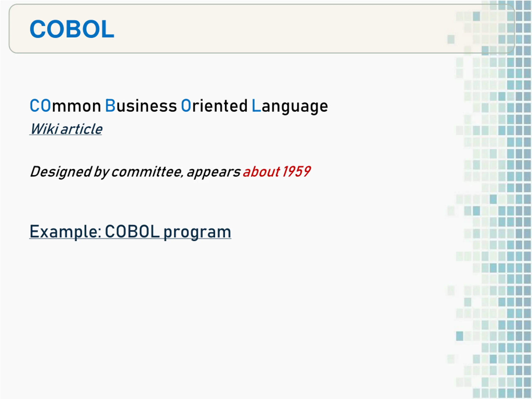Click the red text "about"
The width and height of the screenshot is (532, 399).
pos(261,172)
